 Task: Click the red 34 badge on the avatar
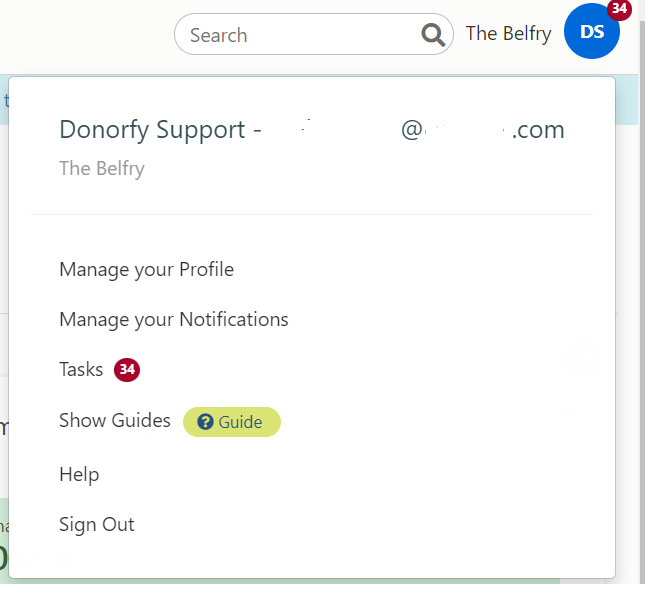[x=619, y=9]
